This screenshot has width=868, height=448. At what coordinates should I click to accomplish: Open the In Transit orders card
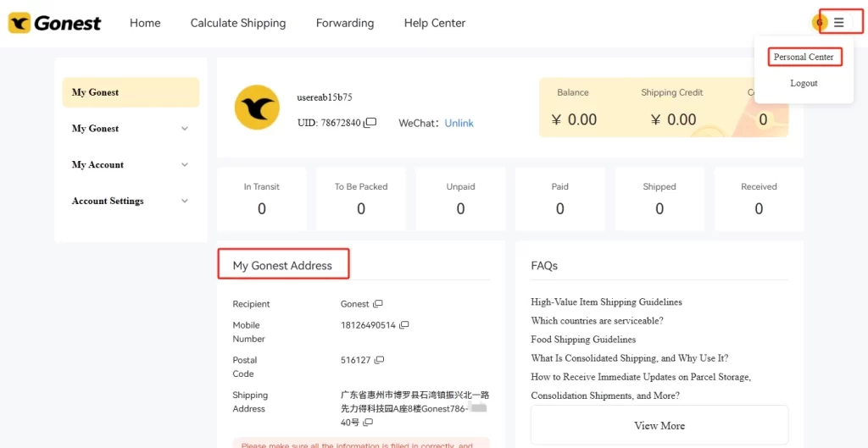click(x=262, y=199)
